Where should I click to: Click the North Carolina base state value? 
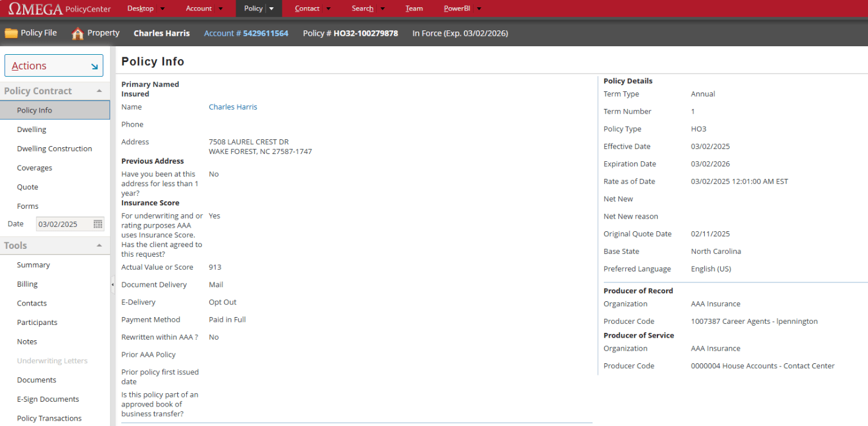click(716, 251)
